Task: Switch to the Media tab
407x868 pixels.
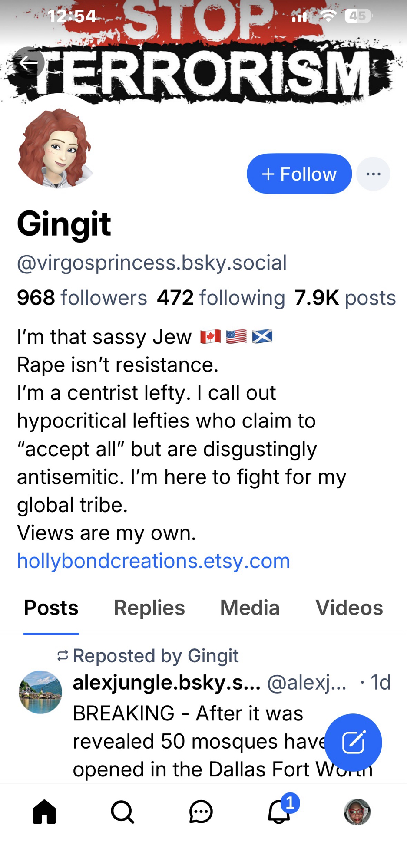Action: 250,608
